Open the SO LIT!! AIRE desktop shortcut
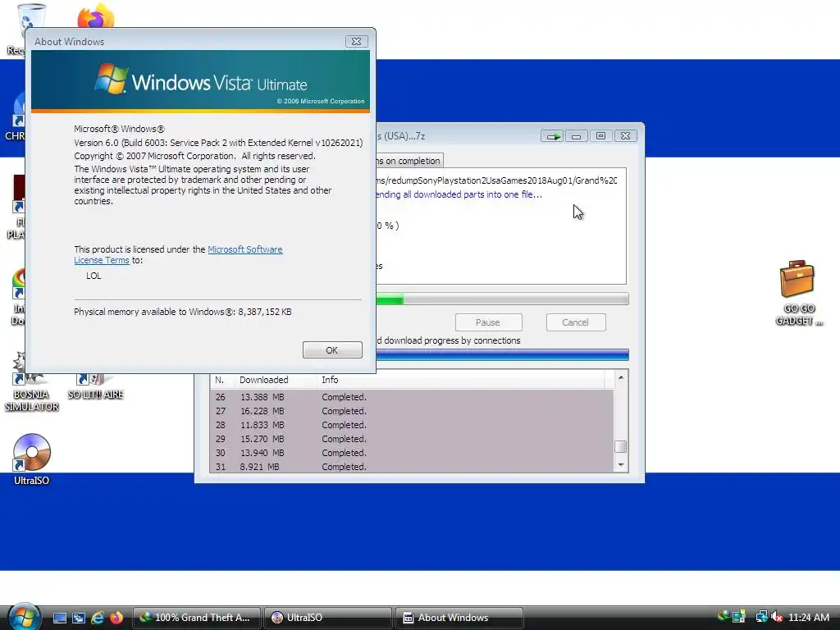Viewport: 840px width, 630px height. (x=95, y=387)
